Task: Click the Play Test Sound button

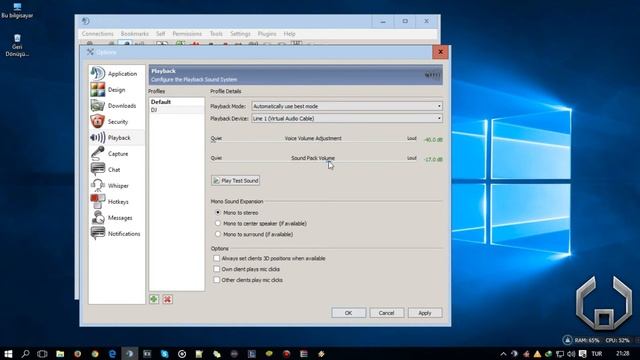Action: (x=236, y=180)
